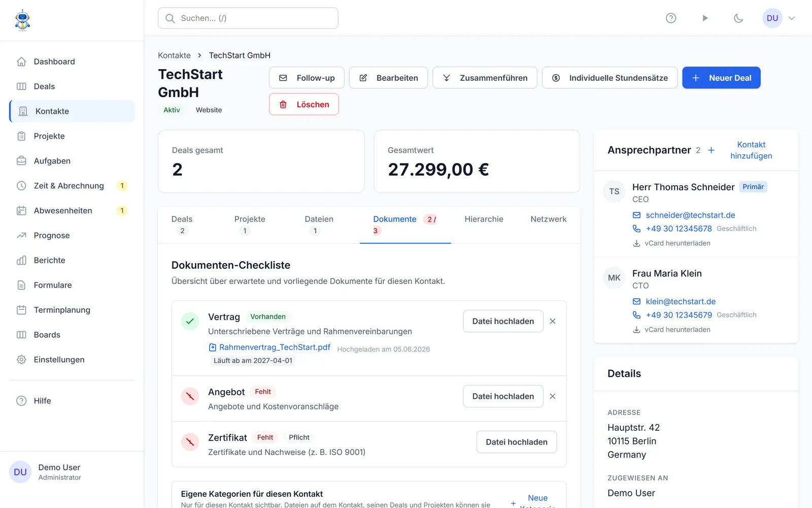Switch to the Hierarchie tab
The image size is (812, 508).
pyautogui.click(x=484, y=219)
